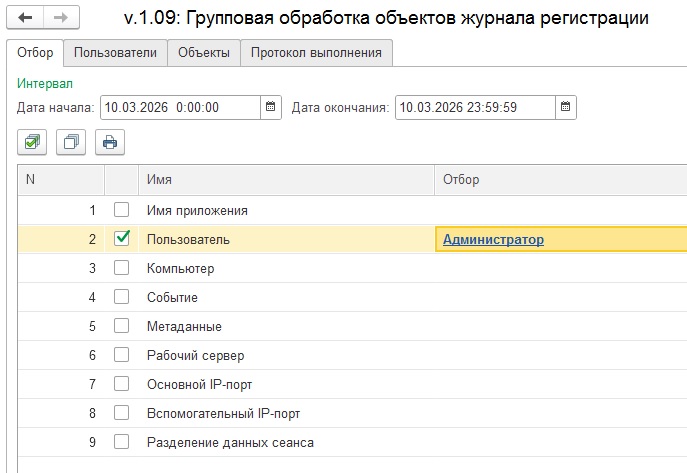Click the print icon button
The image size is (687, 473).
pos(110,142)
